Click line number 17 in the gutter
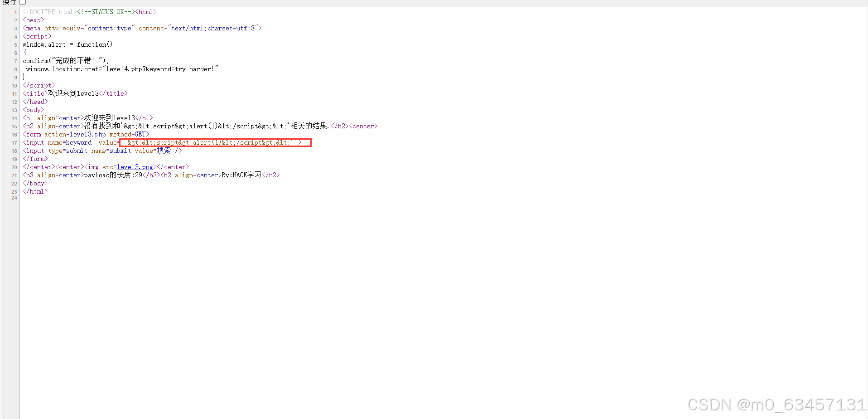The height and width of the screenshot is (419, 868). pos(14,143)
